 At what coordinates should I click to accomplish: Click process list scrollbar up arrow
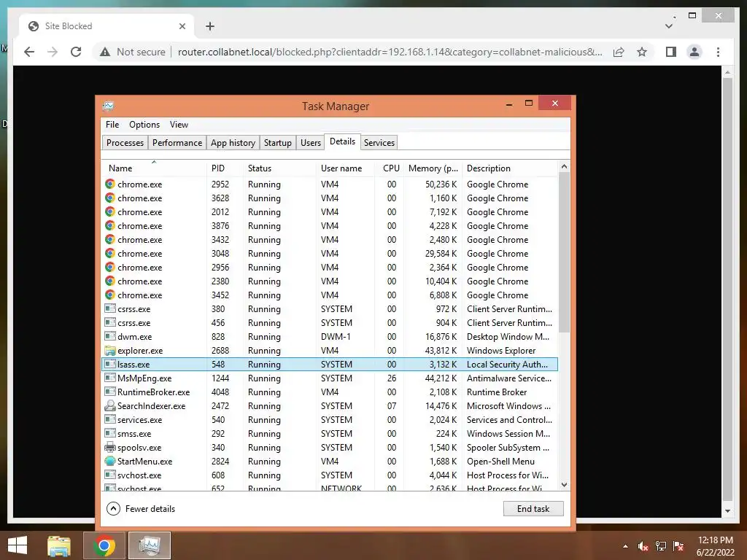coord(564,166)
